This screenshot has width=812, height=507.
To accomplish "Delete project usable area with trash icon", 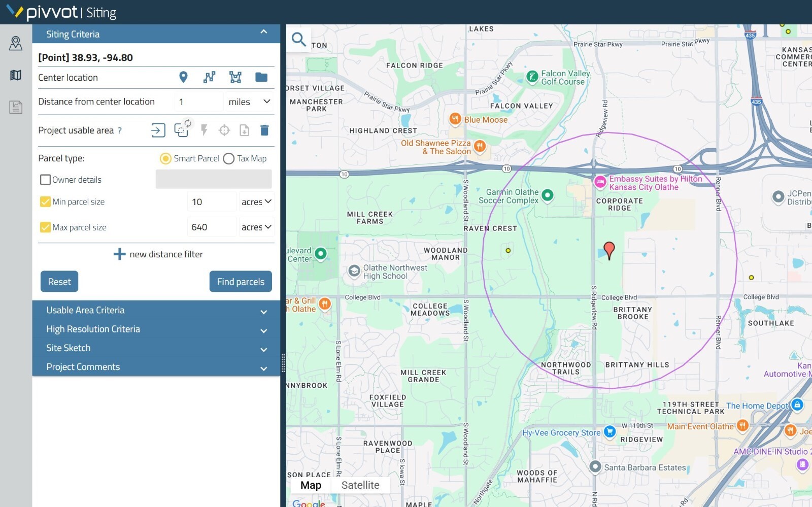I will (x=264, y=130).
